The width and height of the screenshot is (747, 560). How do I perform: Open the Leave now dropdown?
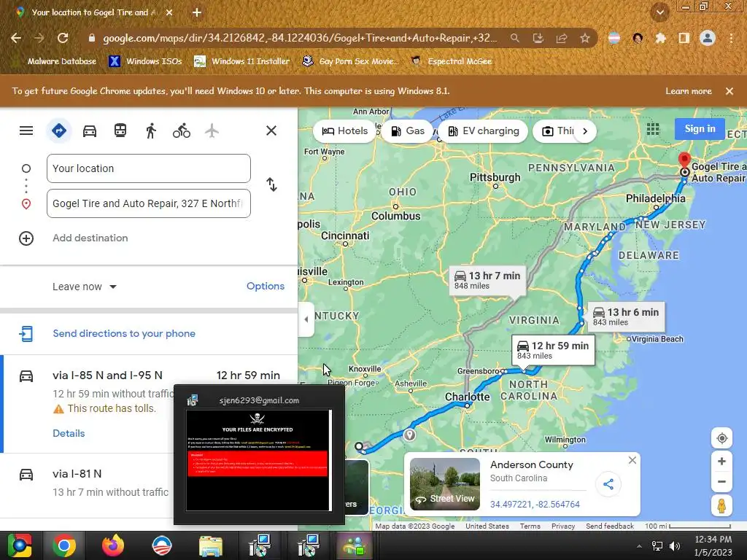tap(85, 287)
